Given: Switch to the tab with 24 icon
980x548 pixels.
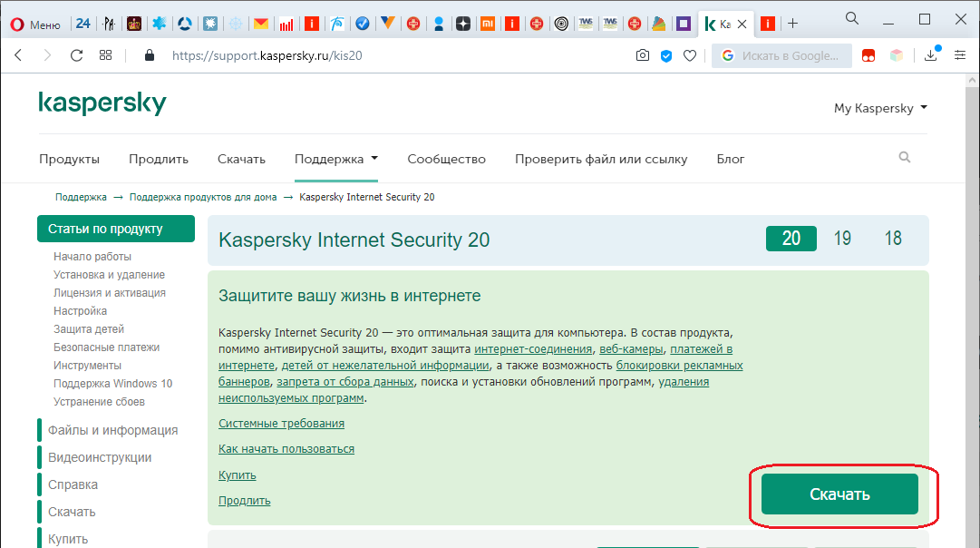Looking at the screenshot, I should coord(83,24).
